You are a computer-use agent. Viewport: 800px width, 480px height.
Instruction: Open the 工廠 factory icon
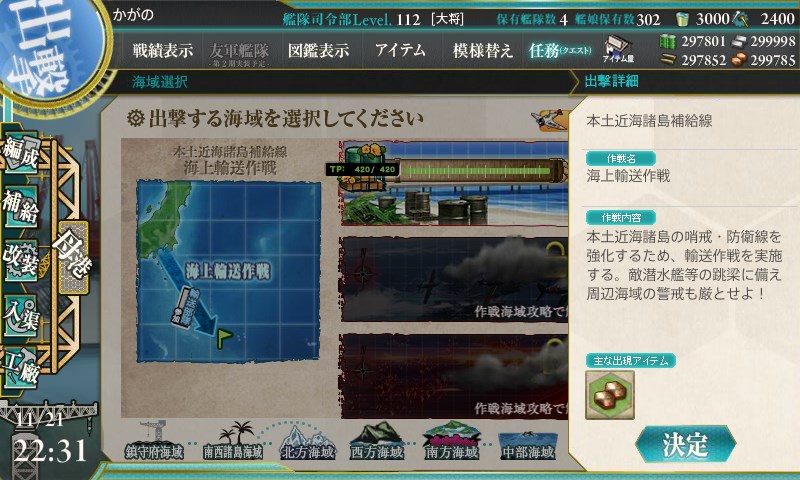pyautogui.click(x=21, y=368)
